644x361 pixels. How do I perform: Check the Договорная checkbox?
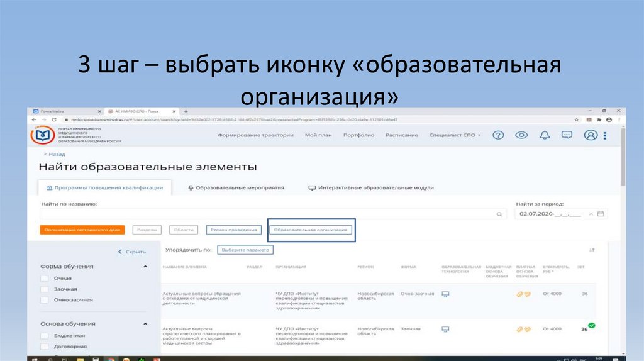[x=45, y=346]
